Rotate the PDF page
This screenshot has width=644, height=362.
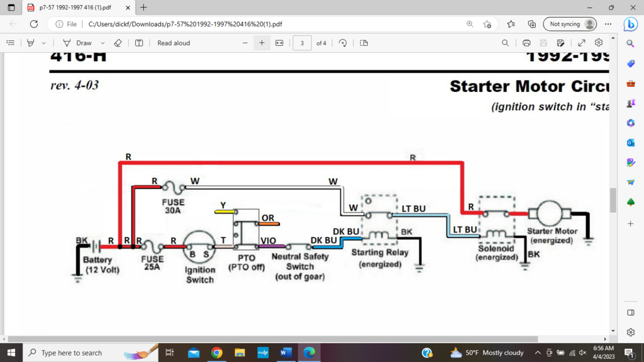343,43
